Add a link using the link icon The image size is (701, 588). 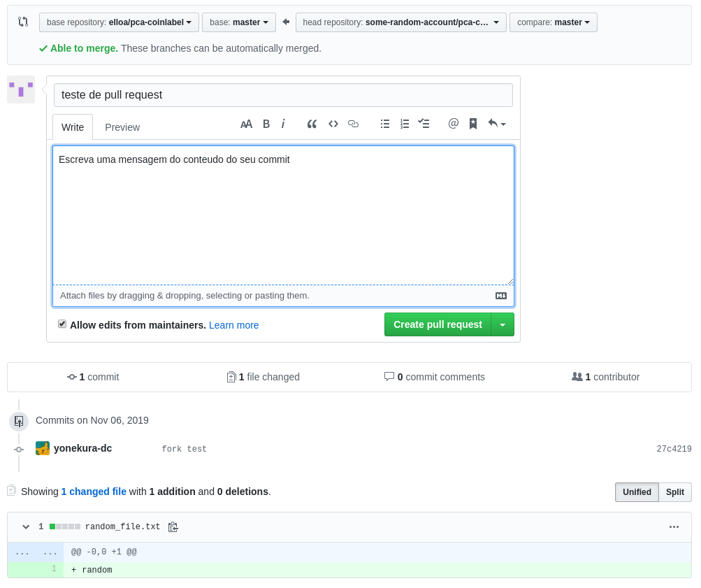pyautogui.click(x=353, y=124)
